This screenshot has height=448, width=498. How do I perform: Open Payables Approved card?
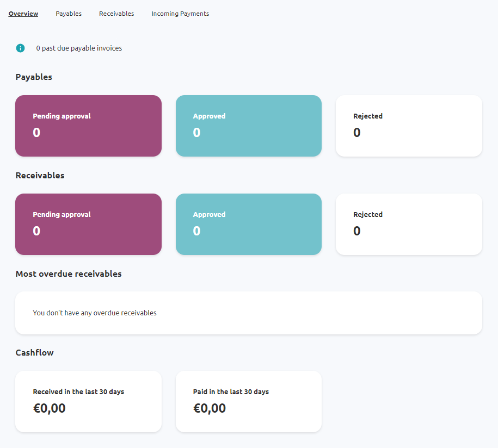(249, 126)
